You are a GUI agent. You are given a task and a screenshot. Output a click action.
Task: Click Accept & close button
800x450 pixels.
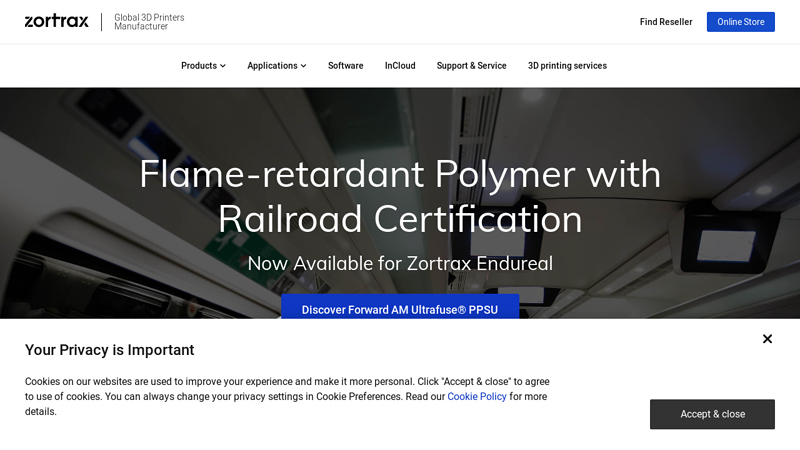click(712, 414)
